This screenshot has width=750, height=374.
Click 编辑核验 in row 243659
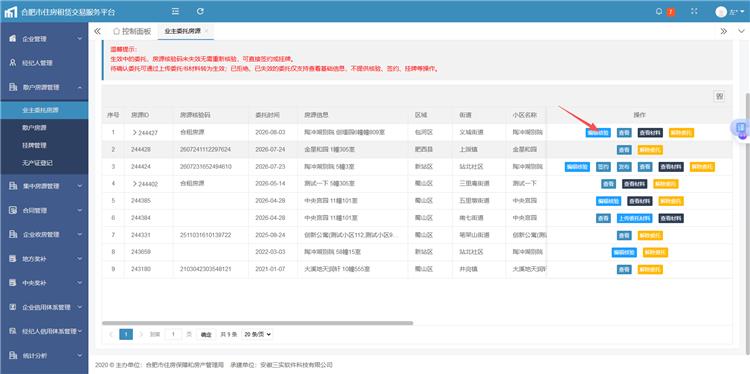[624, 252]
